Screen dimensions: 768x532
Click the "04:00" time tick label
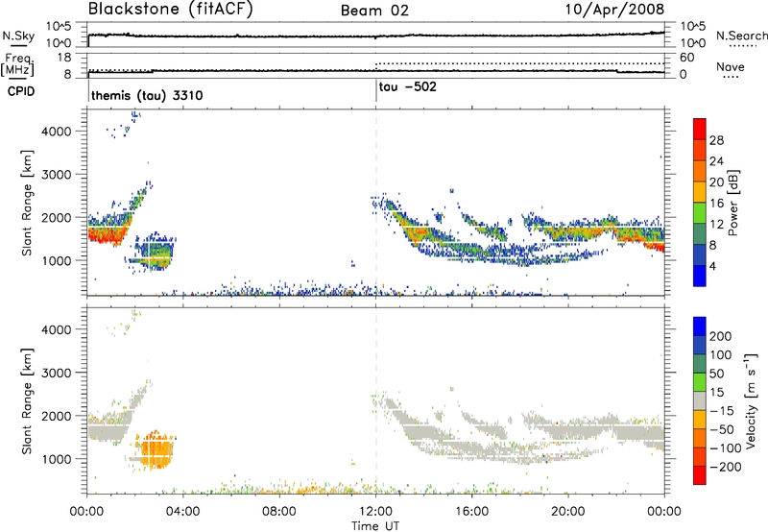[182, 512]
